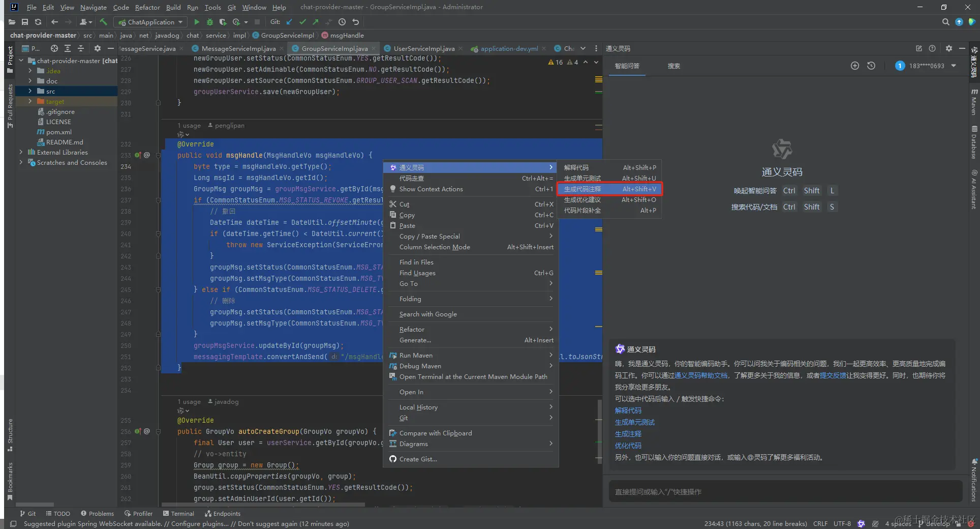The height and width of the screenshot is (529, 980).
Task: Click CRLF line separator in status bar
Action: (820, 523)
